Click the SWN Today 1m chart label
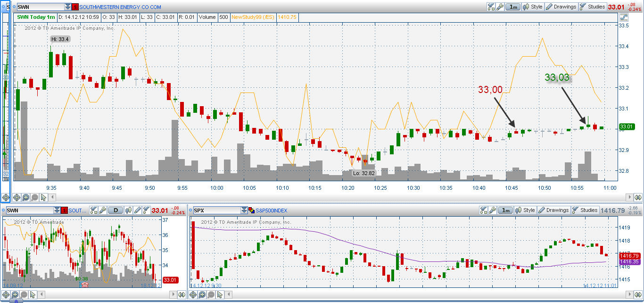The image size is (644, 303). 36,17
